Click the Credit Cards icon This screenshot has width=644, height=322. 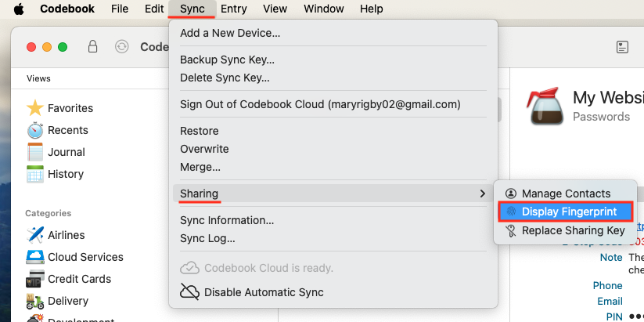(35, 279)
